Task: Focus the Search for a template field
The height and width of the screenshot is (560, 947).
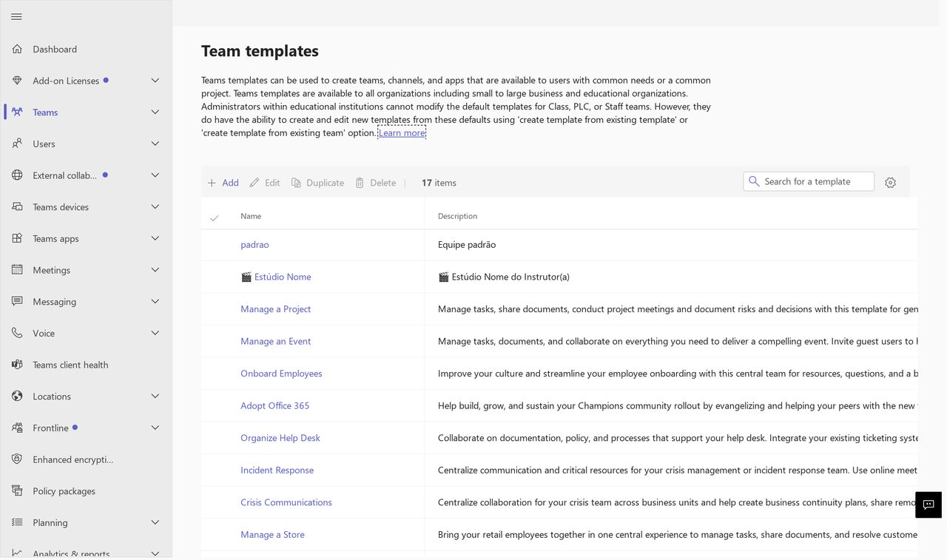Action: click(x=809, y=181)
